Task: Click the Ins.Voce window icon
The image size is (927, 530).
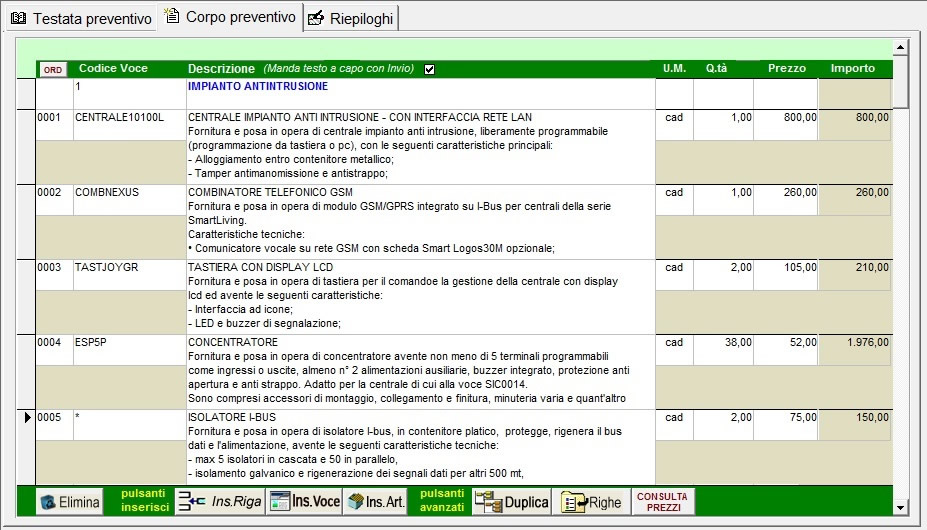Action: point(280,501)
